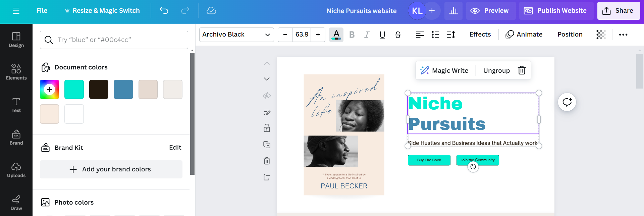This screenshot has height=216, width=644.
Task: Open the Position panel
Action: pos(570,35)
